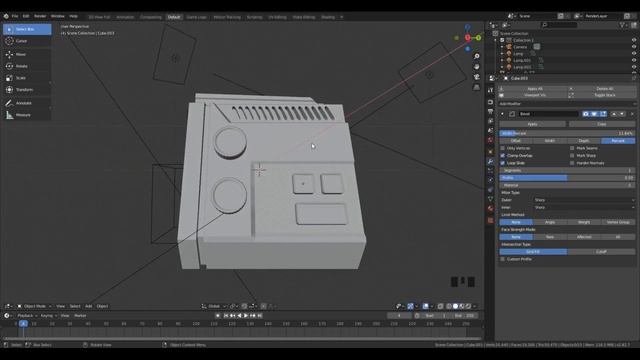Viewport: 640px width, 360px height.
Task: Click the green Y axis gizmo handle
Action: pos(478,38)
